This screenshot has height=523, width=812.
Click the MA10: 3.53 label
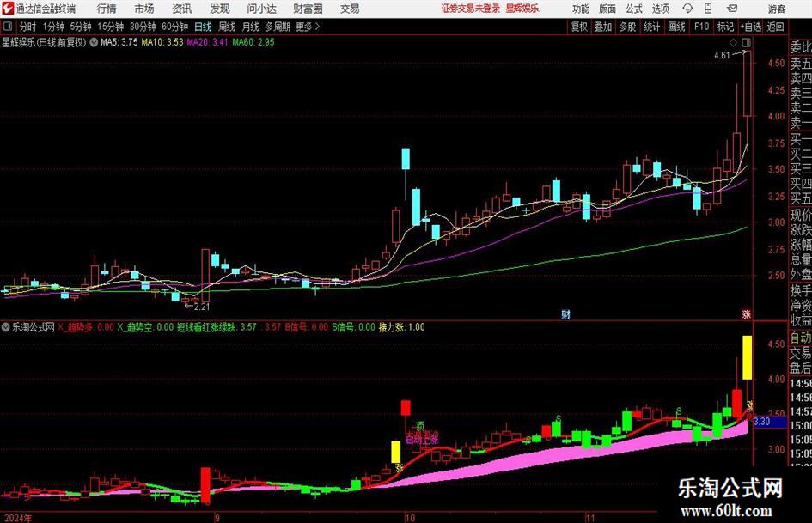tap(162, 42)
